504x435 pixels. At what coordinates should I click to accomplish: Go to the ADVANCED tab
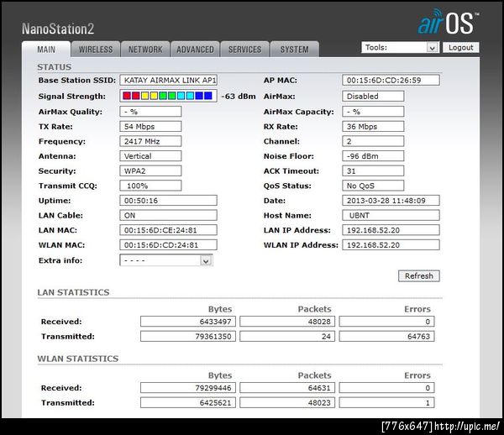click(x=195, y=50)
